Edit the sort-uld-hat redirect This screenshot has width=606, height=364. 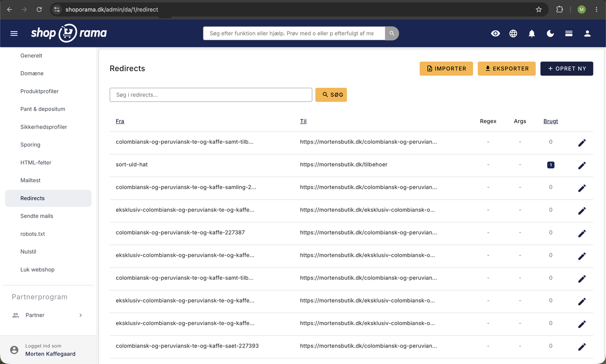(x=582, y=165)
